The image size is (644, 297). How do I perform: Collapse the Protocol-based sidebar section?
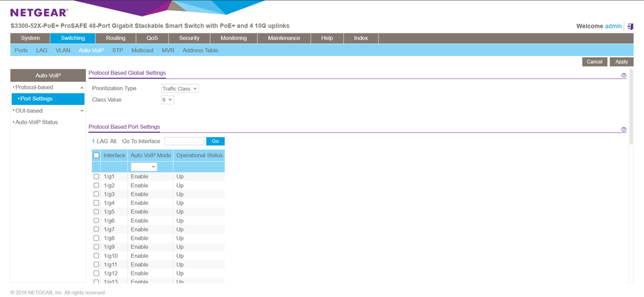point(82,88)
